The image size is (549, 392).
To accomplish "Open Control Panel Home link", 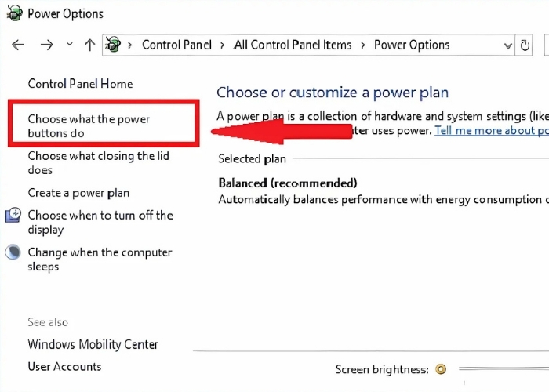I will (x=80, y=84).
